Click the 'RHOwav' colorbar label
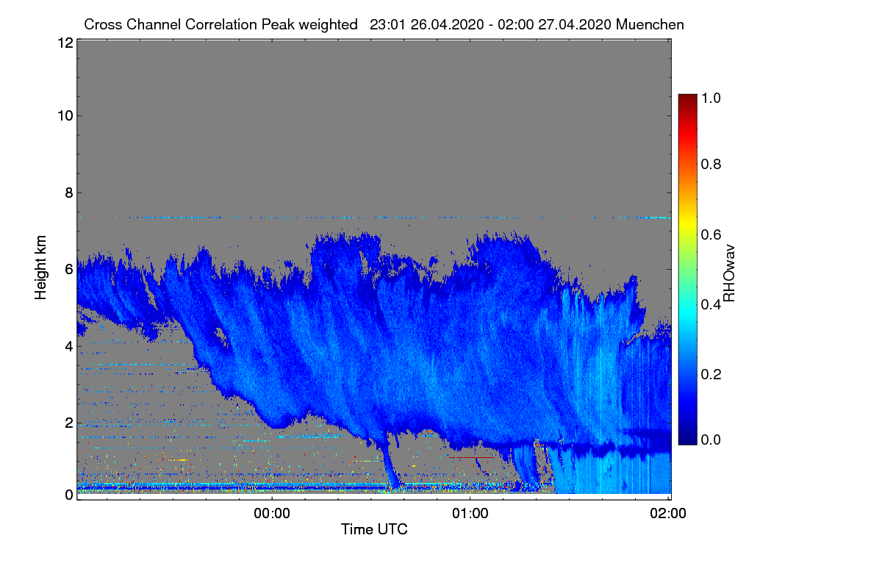882x588 pixels. tap(729, 274)
